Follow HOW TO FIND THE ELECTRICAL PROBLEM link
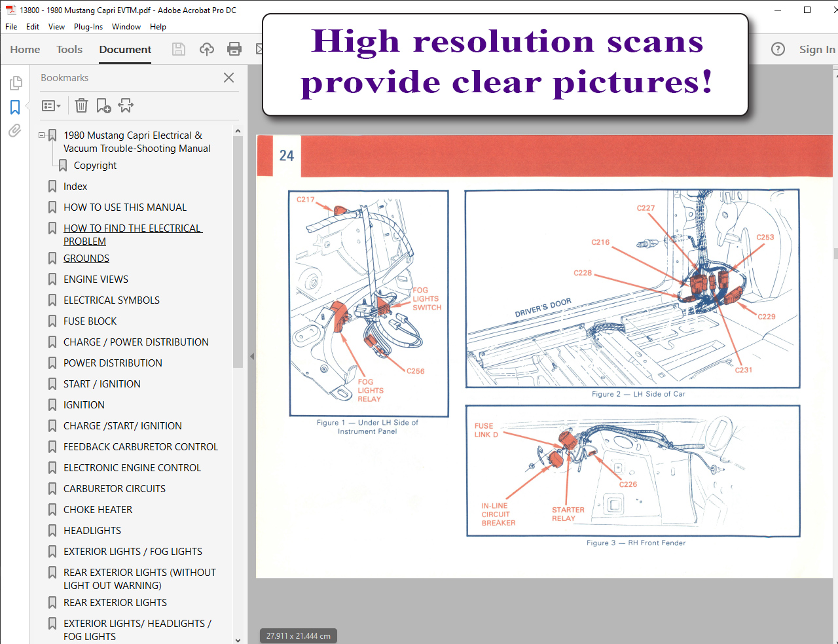This screenshot has height=644, width=838. pyautogui.click(x=133, y=234)
